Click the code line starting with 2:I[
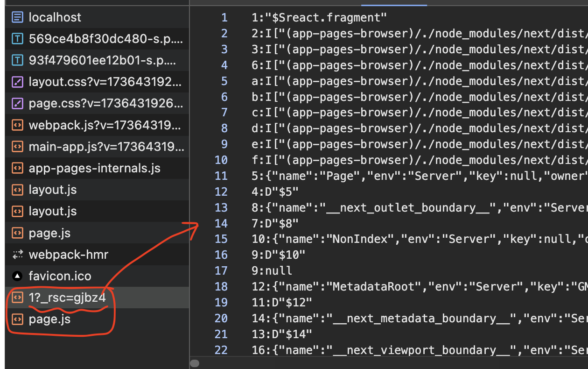588x369 pixels. click(x=419, y=34)
